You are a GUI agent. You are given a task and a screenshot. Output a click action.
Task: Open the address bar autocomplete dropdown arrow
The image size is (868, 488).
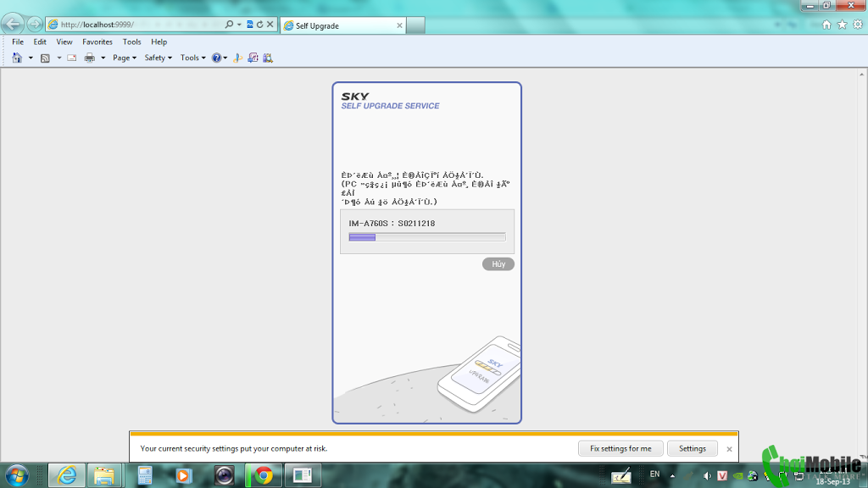pos(239,25)
